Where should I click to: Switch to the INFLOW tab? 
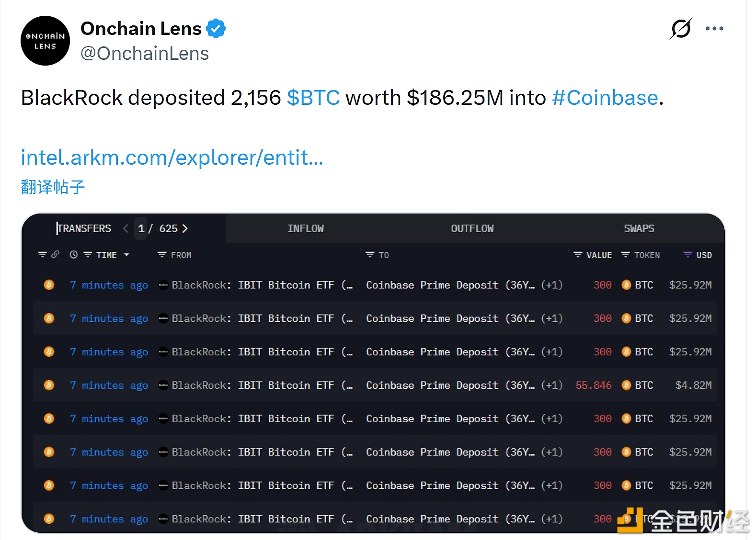305,228
